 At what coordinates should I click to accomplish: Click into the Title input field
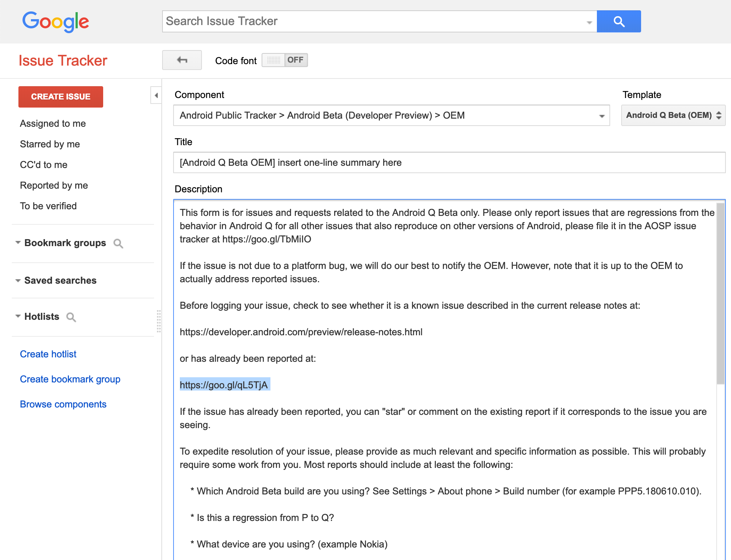click(x=449, y=162)
